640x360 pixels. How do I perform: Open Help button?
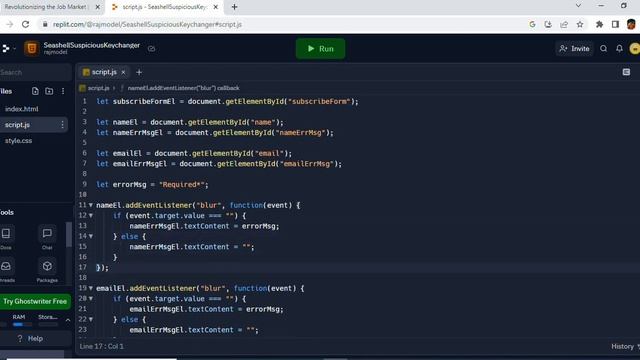[31, 338]
